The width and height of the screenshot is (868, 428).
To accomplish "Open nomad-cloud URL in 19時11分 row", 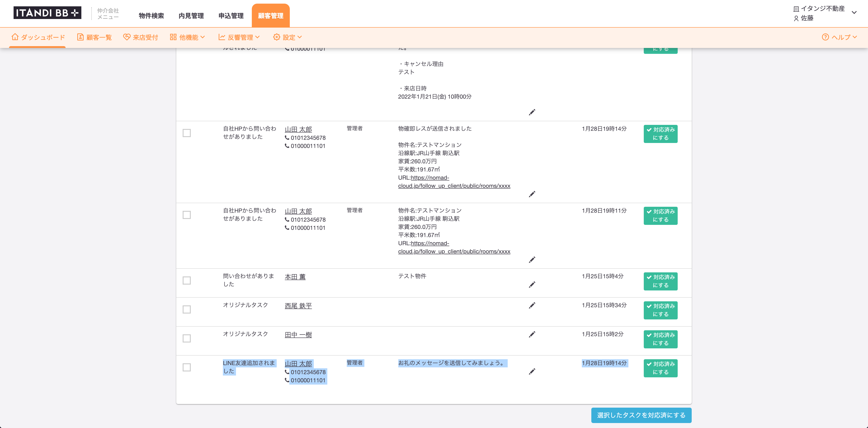I will point(454,247).
